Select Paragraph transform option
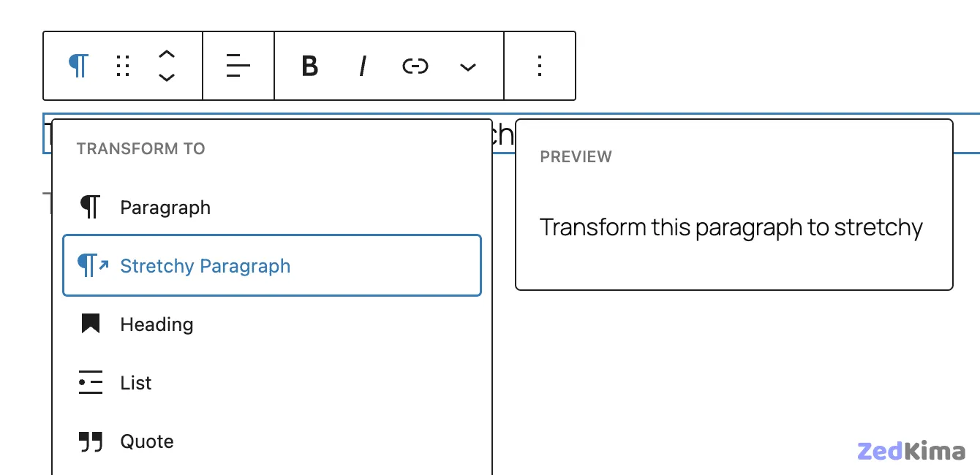This screenshot has height=475, width=980. click(x=165, y=207)
